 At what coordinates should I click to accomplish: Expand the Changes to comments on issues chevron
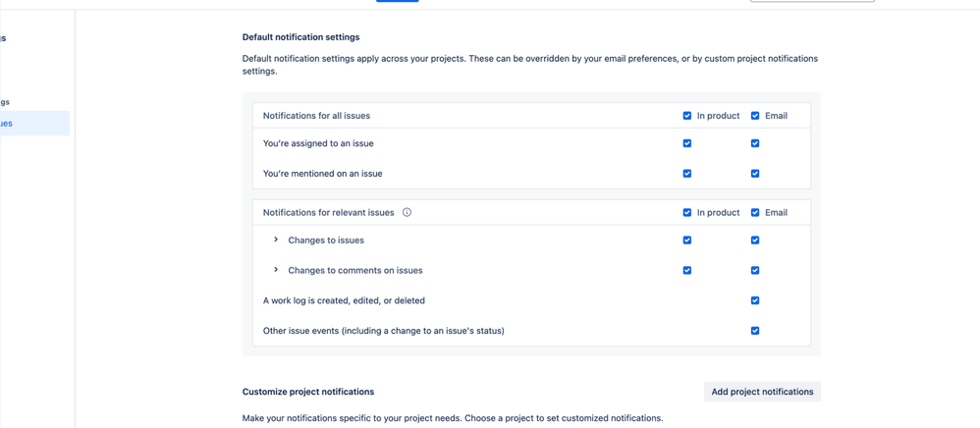click(276, 270)
